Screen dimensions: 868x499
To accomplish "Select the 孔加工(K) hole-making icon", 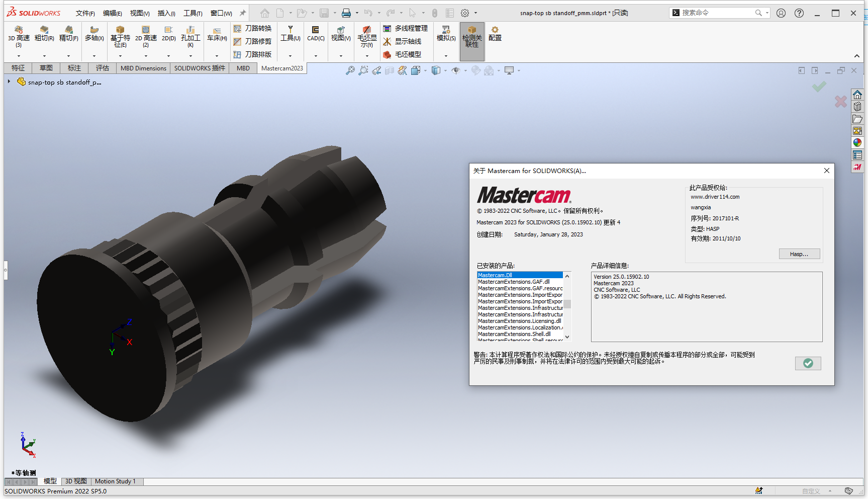I will tap(190, 36).
